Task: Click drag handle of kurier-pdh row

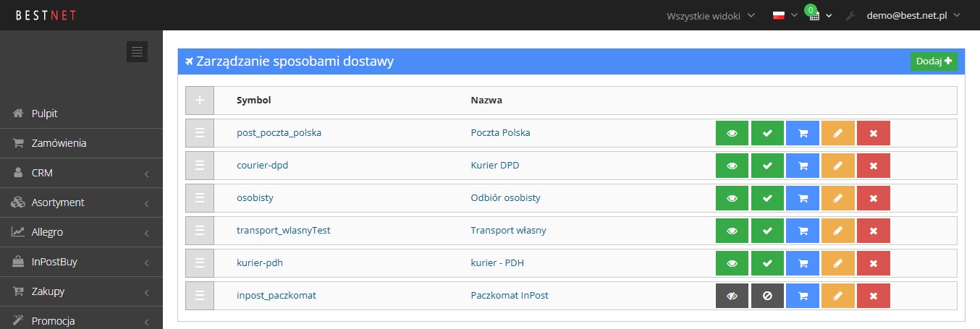Action: [x=200, y=263]
